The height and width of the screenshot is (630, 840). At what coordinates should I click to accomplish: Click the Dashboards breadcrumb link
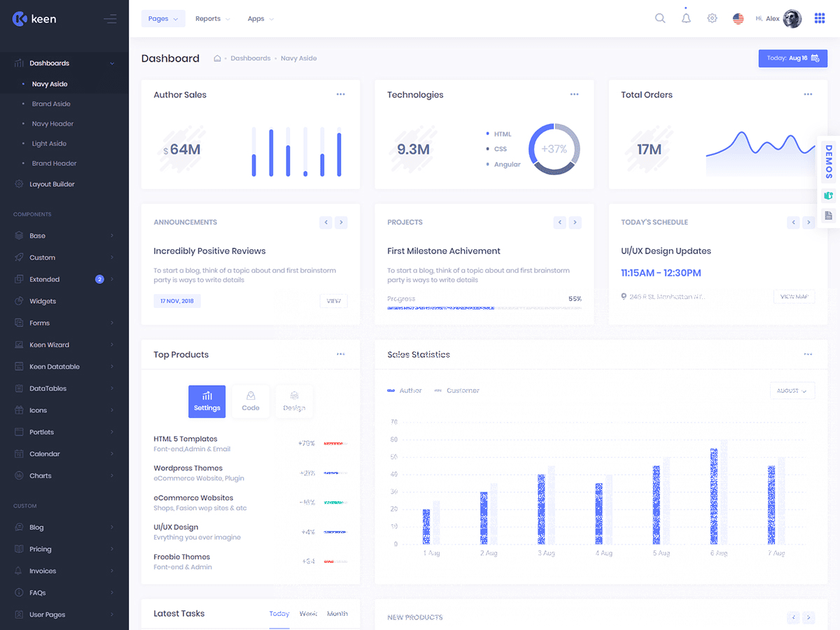(250, 59)
